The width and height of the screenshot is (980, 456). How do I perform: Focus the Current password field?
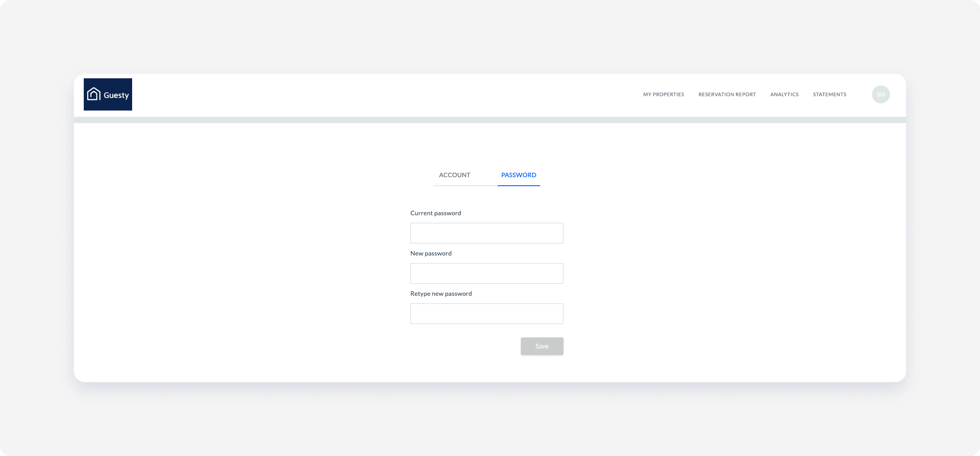[x=487, y=233]
